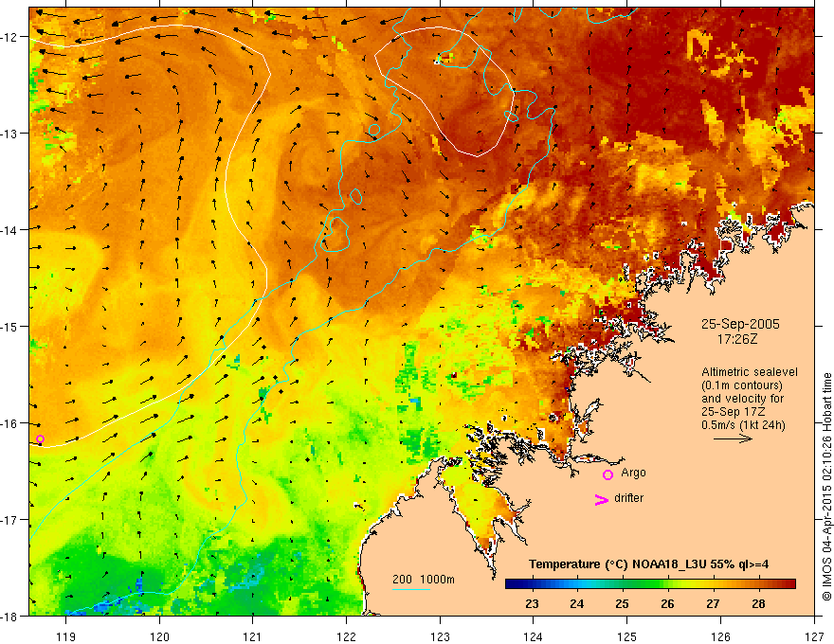
Task: Click the 23 value on the color bar
Action: 532,603
